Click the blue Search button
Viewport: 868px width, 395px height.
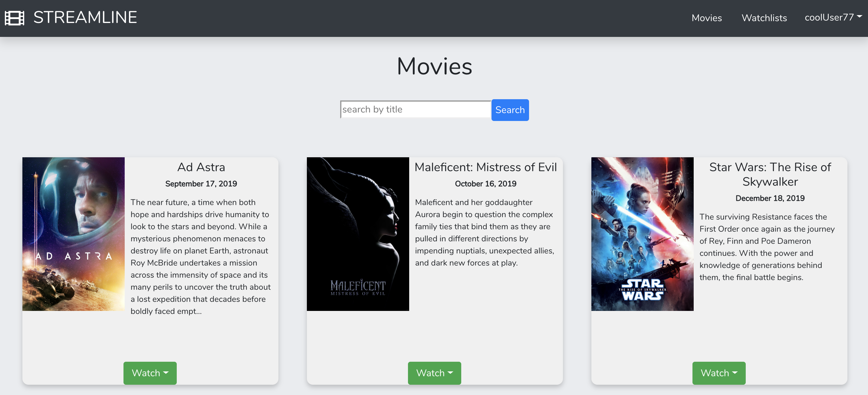[510, 110]
